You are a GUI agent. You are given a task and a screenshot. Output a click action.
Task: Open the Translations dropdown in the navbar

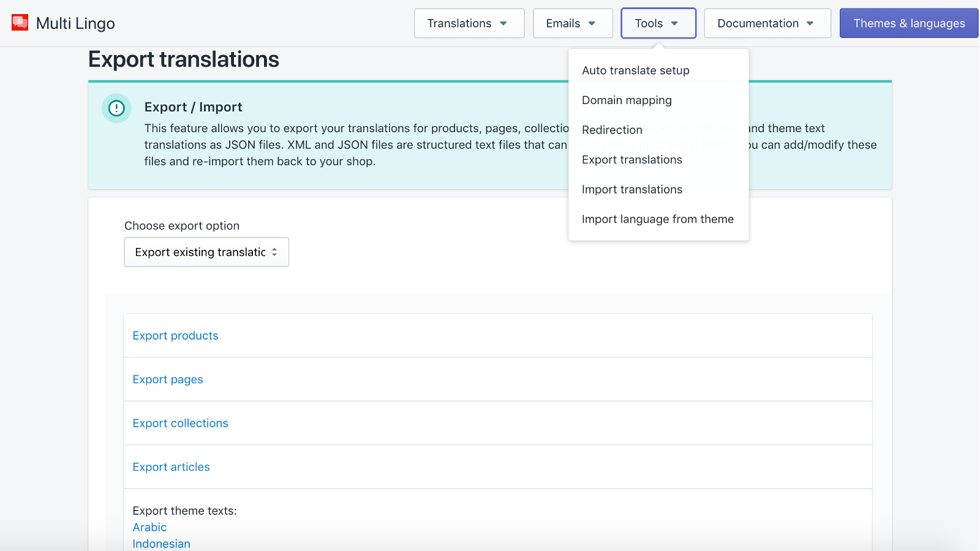(x=469, y=23)
